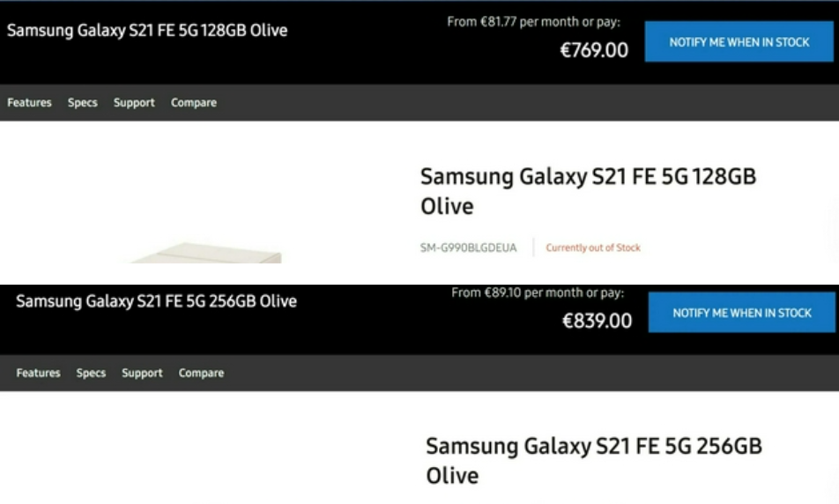The width and height of the screenshot is (839, 504).
Task: Click the 'Currently out of Stock' notice
Action: click(x=593, y=248)
